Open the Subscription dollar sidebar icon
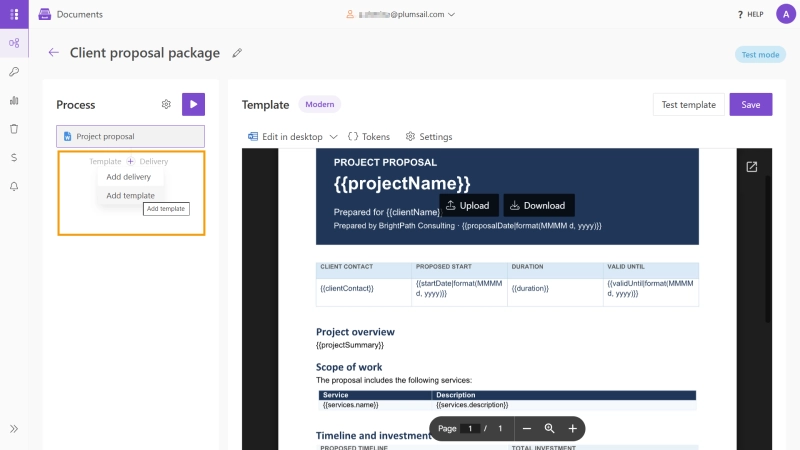 coord(14,158)
